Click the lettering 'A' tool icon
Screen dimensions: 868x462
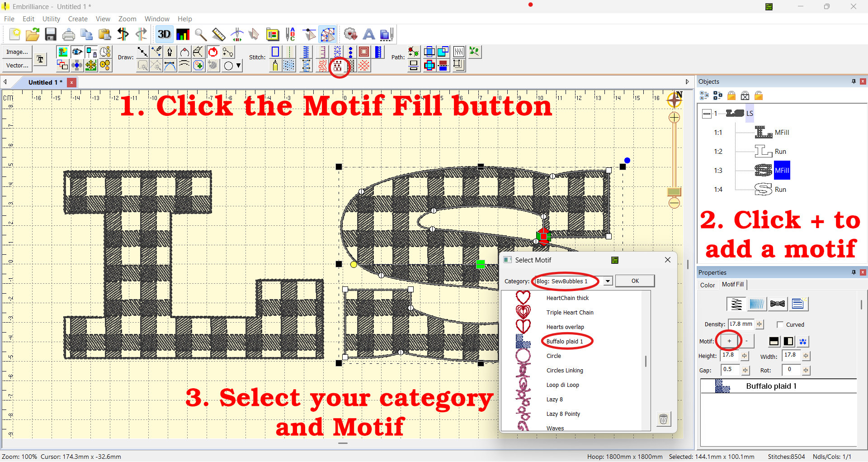coord(369,34)
